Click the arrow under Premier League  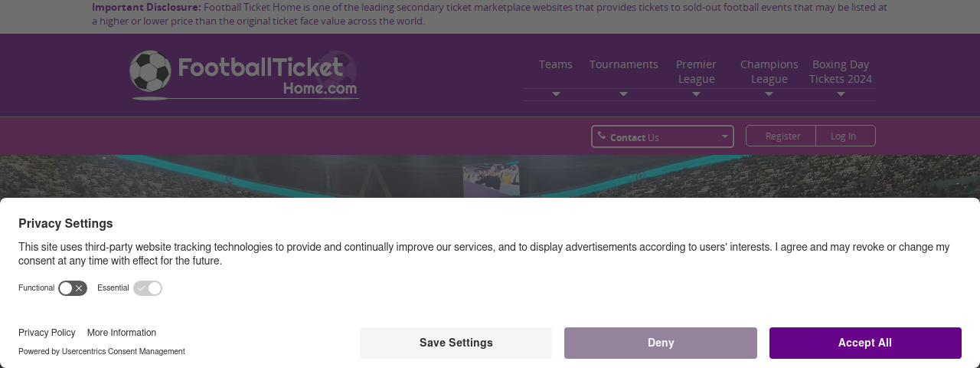coord(696,94)
